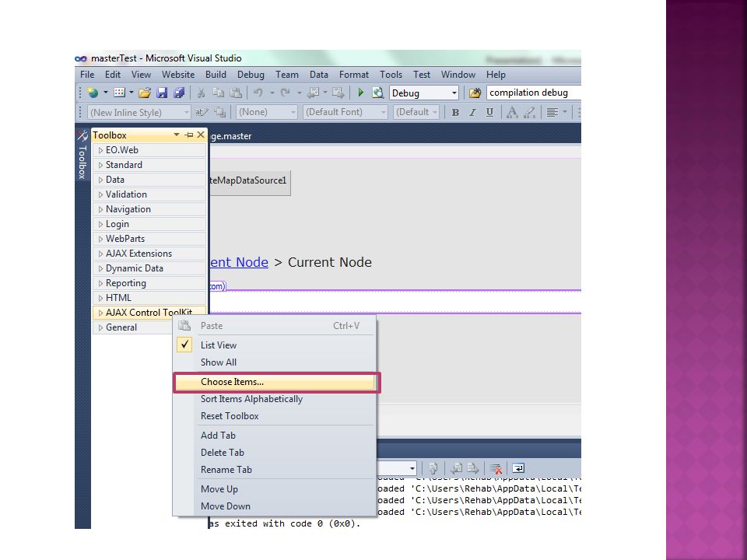The width and height of the screenshot is (747, 560).
Task: Click the Foreground Color letter A icon
Action: pos(512,112)
